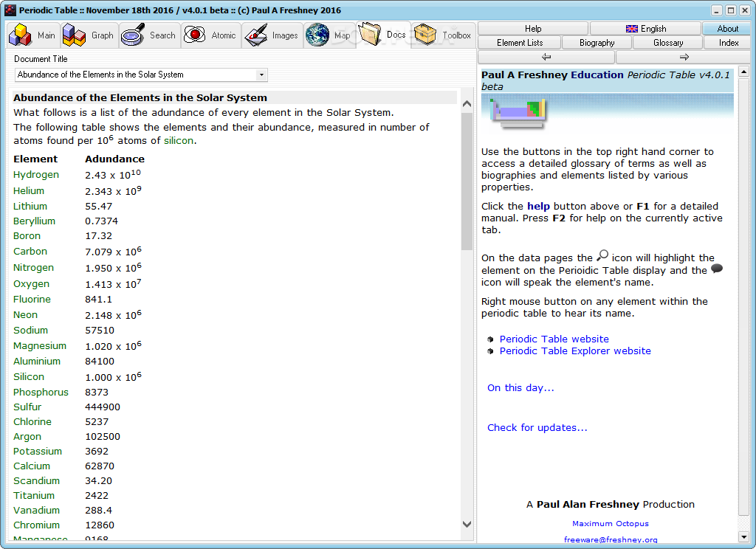Click Check for updates link

click(537, 427)
